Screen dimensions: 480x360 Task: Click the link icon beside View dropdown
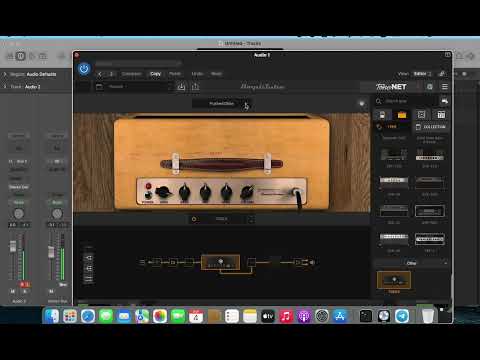point(442,74)
